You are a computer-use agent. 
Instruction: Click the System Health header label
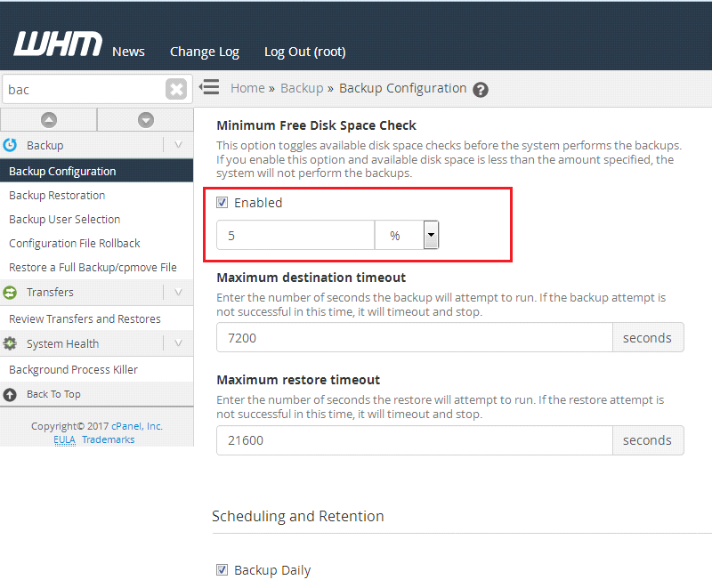pyautogui.click(x=62, y=344)
